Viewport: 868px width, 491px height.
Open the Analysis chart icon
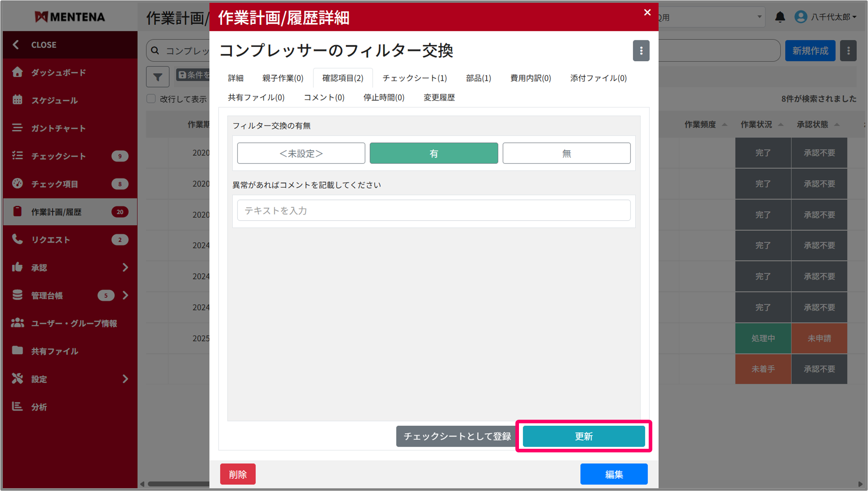pyautogui.click(x=18, y=407)
